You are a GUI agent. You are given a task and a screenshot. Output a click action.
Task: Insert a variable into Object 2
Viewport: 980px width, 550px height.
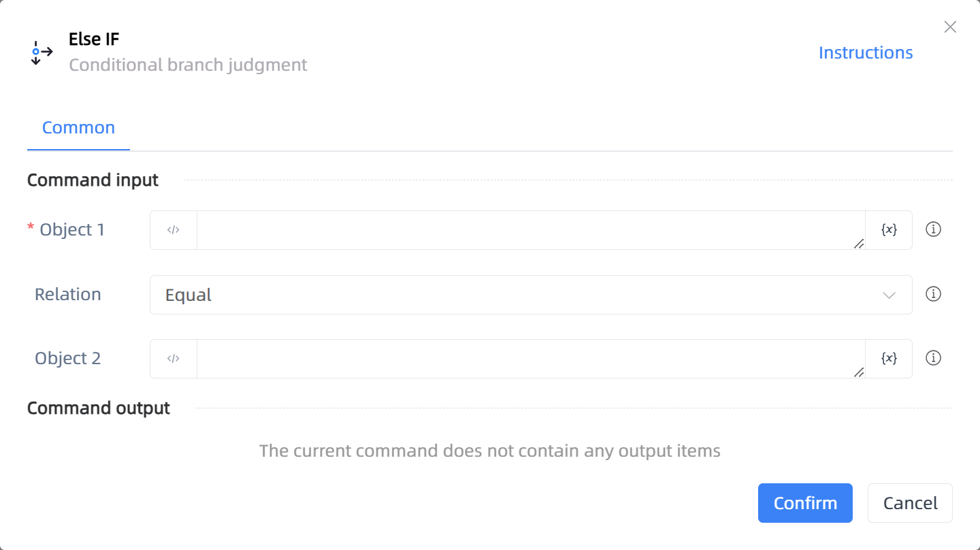point(889,359)
